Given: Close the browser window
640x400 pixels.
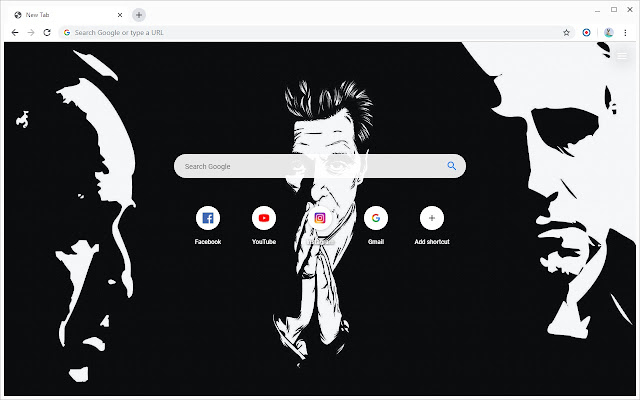Looking at the screenshot, I should tap(630, 9).
